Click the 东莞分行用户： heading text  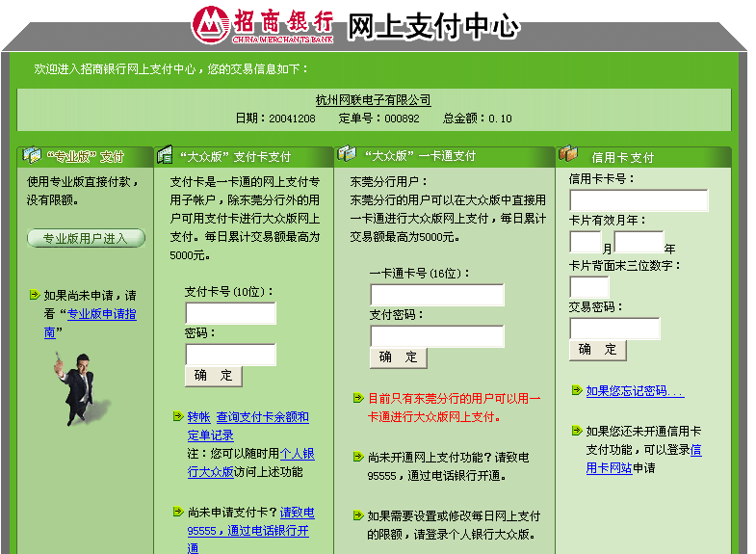(389, 182)
